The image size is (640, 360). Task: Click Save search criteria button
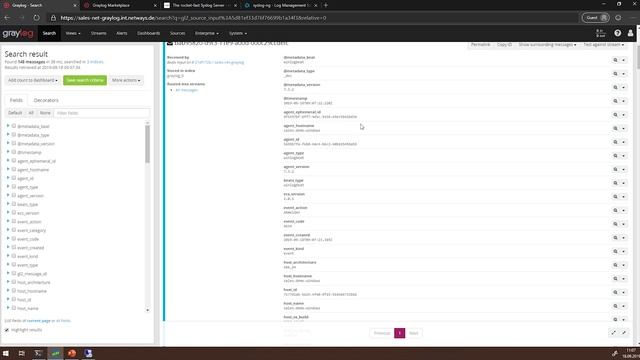point(85,80)
